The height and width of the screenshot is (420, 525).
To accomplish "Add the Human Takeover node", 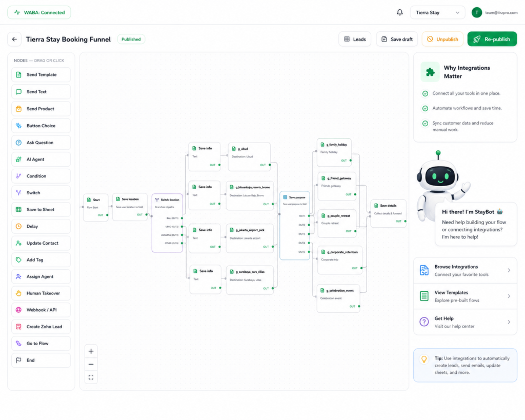I will point(41,293).
